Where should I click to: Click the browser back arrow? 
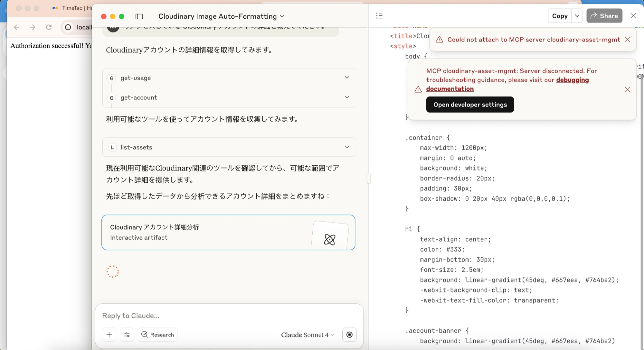click(x=17, y=27)
